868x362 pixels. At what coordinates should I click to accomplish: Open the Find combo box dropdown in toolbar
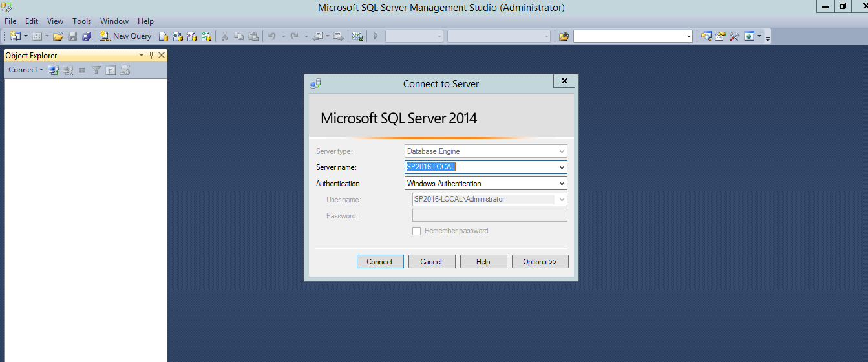click(688, 36)
